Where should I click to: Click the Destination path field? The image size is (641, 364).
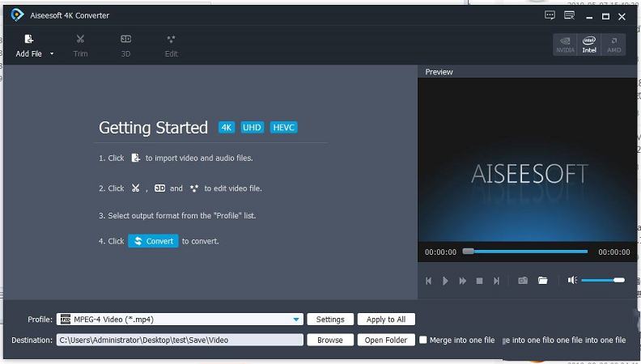[180, 340]
